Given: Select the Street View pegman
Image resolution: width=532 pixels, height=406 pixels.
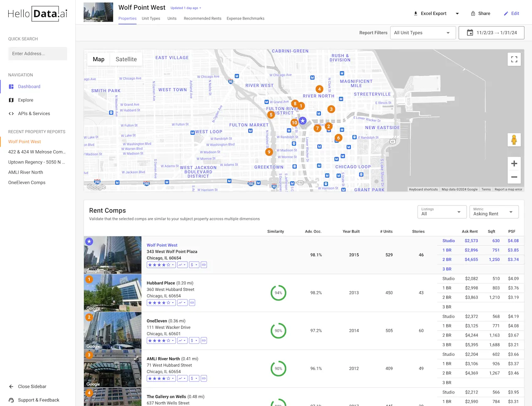Looking at the screenshot, I should tap(514, 140).
